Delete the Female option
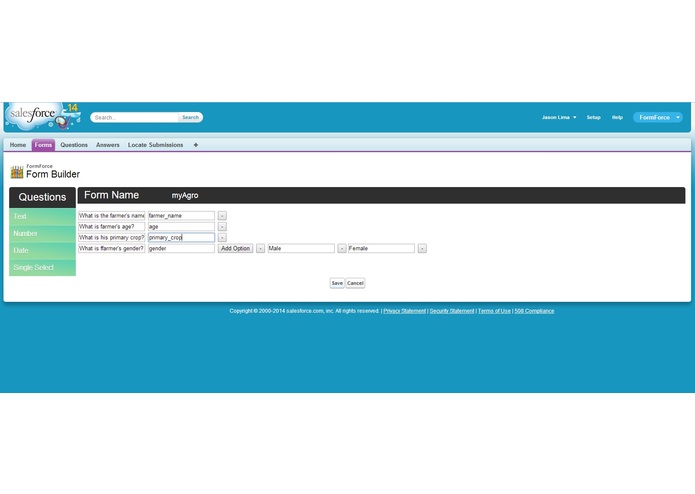 click(422, 249)
